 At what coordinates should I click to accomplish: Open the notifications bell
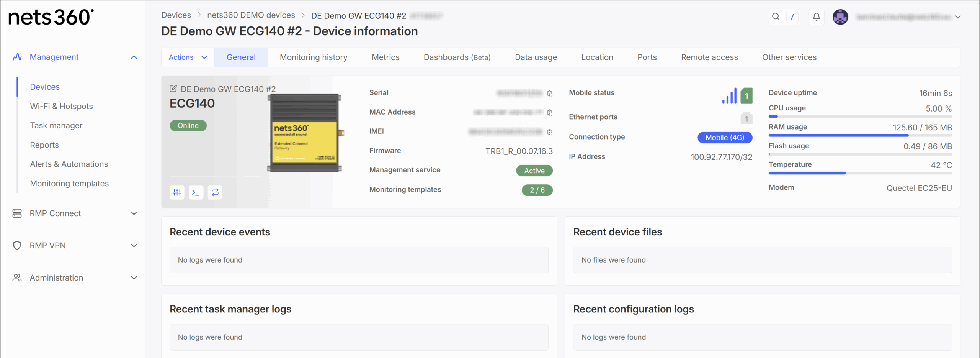click(x=816, y=17)
